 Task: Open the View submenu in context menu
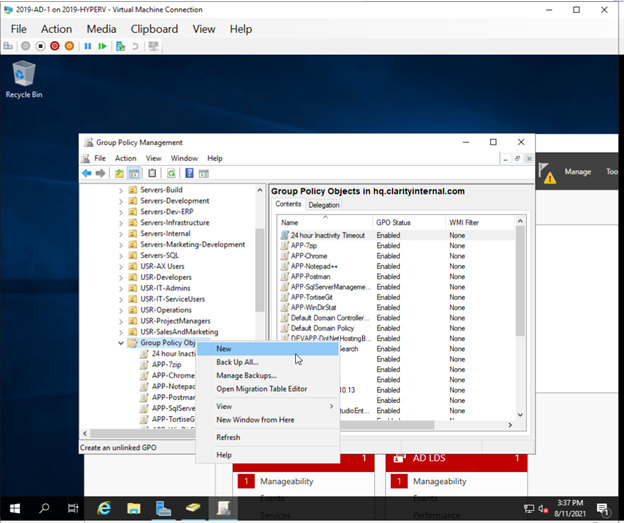[x=268, y=406]
